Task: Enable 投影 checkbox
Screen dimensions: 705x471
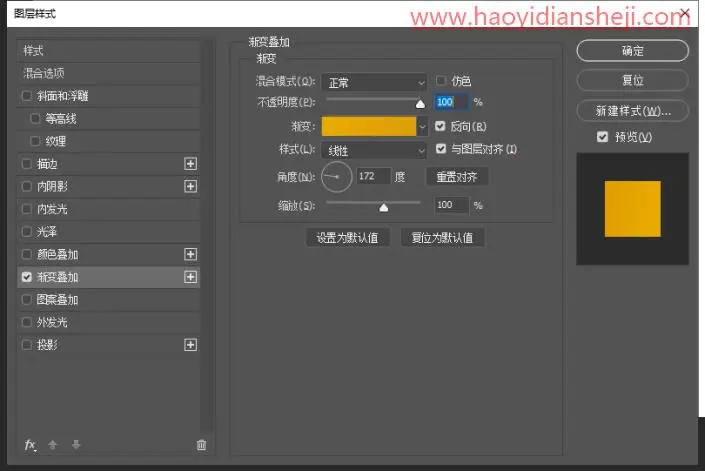Action: [x=27, y=345]
